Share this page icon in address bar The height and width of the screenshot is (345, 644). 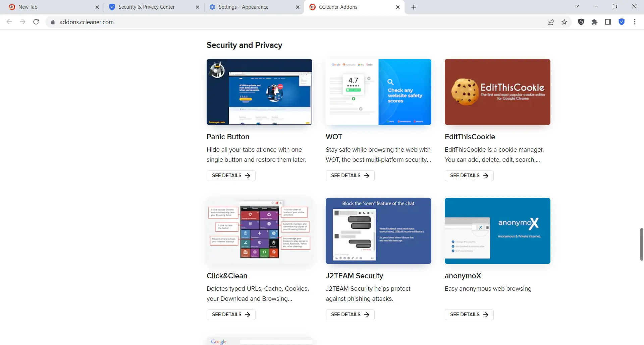pyautogui.click(x=551, y=22)
